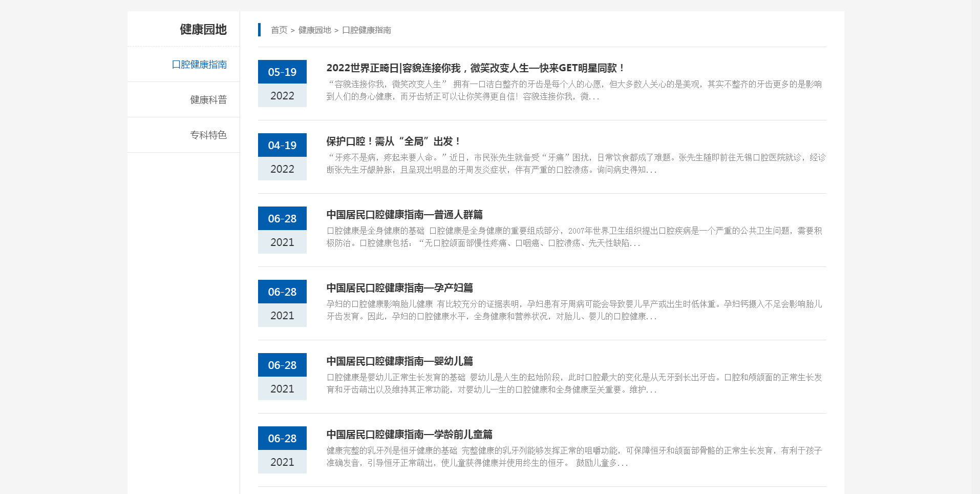Click 口腔健康指南 breadcrumb item

pyautogui.click(x=366, y=30)
